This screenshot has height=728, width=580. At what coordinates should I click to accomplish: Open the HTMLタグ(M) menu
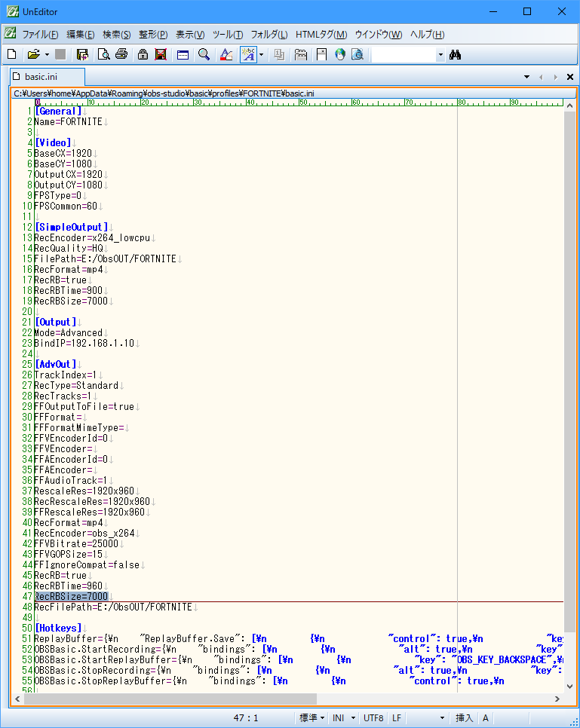click(321, 35)
